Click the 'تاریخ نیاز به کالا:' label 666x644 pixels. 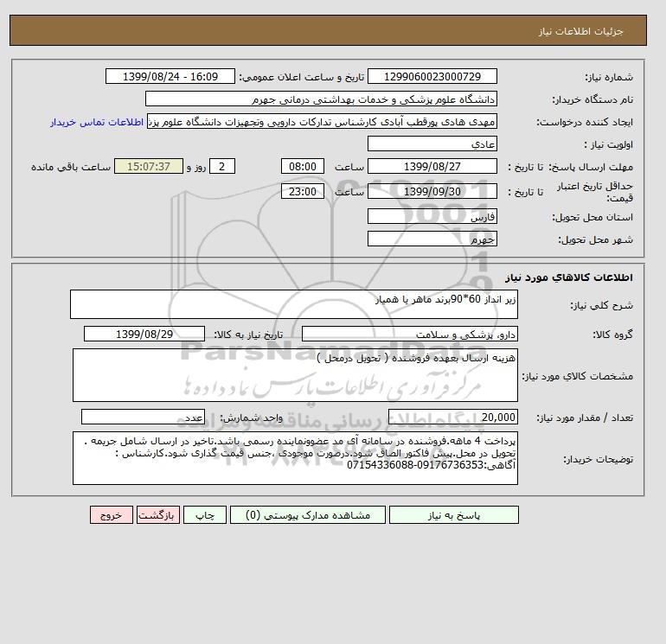point(248,335)
